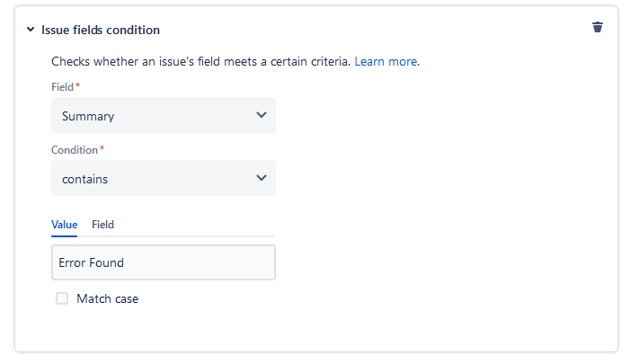Collapse the Issue fields condition section
The height and width of the screenshot is (364, 630).
click(x=31, y=30)
